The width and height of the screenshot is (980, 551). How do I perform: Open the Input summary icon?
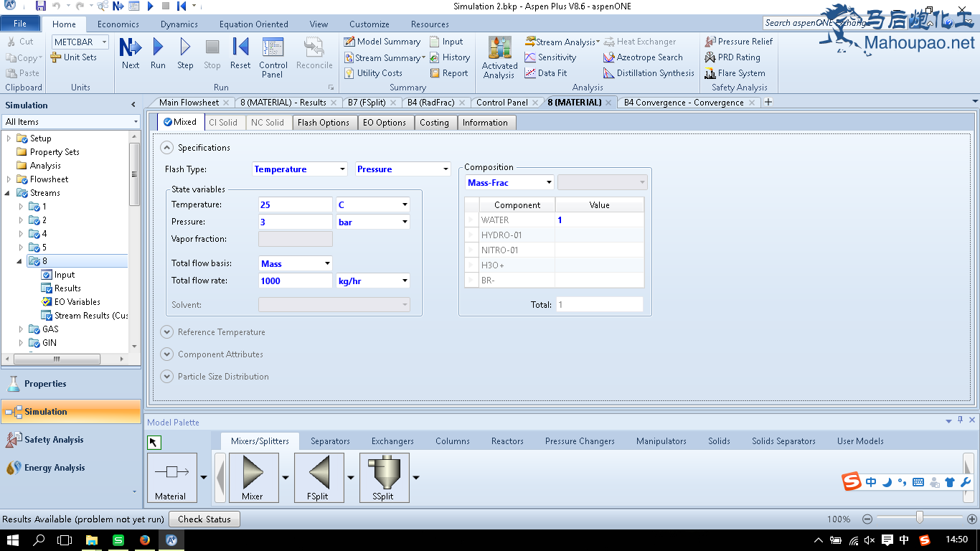pos(446,42)
